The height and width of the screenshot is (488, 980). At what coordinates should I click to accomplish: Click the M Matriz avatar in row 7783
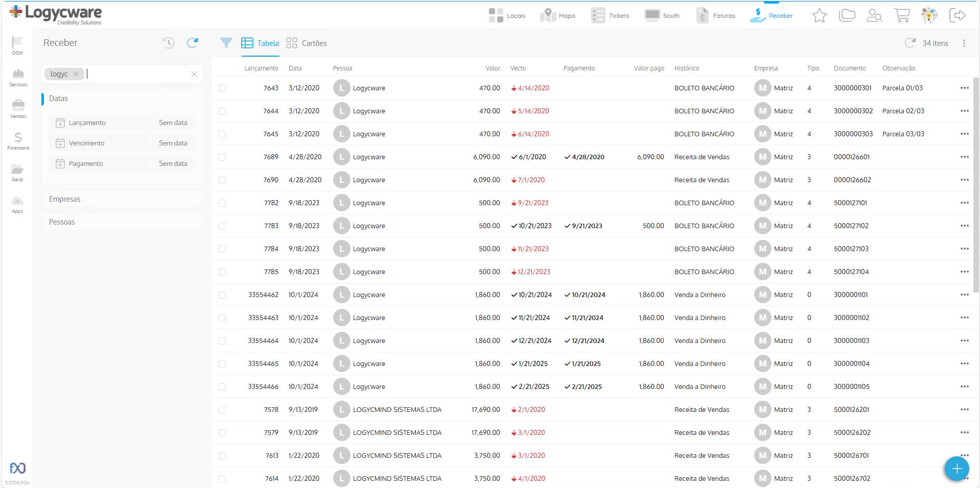[x=763, y=226]
